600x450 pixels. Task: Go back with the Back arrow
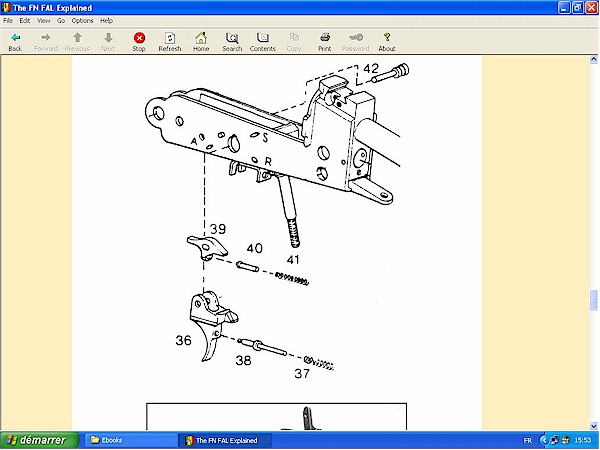click(15, 42)
